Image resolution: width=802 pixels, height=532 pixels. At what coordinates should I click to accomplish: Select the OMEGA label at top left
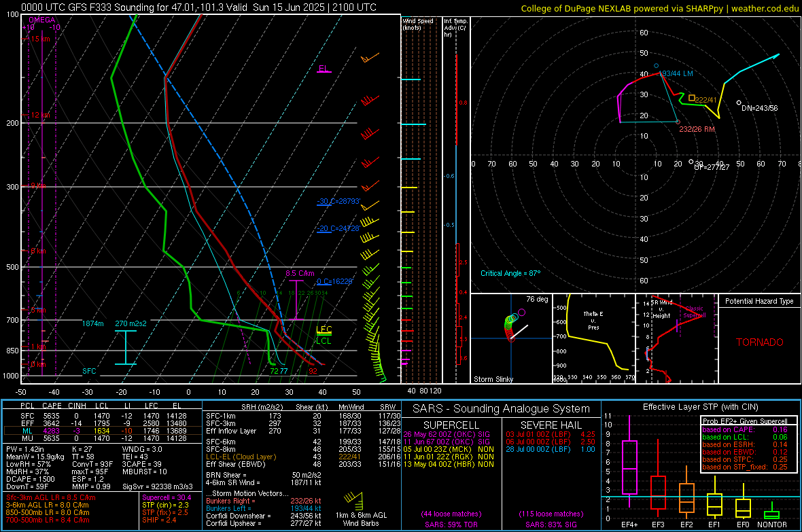click(42, 20)
